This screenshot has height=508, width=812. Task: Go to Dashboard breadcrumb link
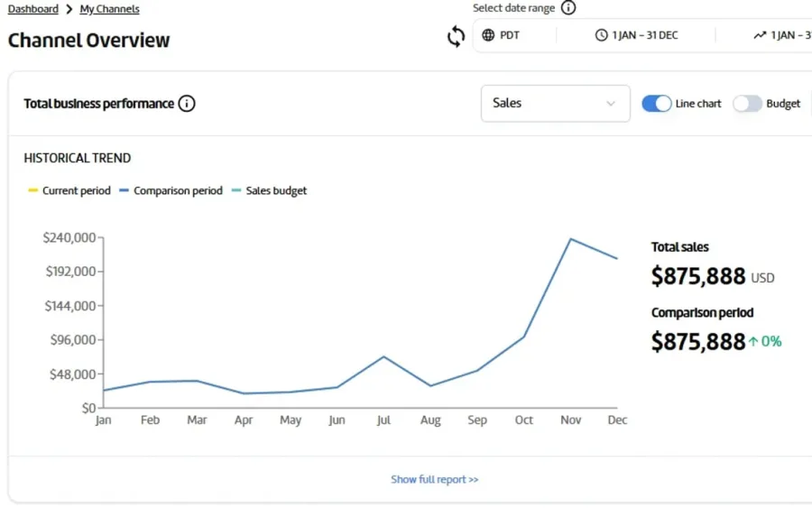click(x=33, y=9)
